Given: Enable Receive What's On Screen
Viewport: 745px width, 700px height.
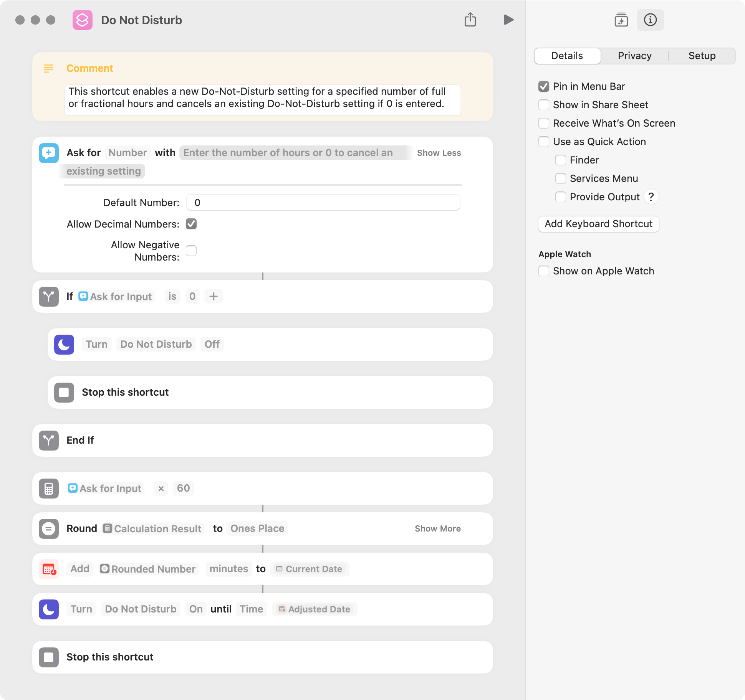Looking at the screenshot, I should 544,123.
